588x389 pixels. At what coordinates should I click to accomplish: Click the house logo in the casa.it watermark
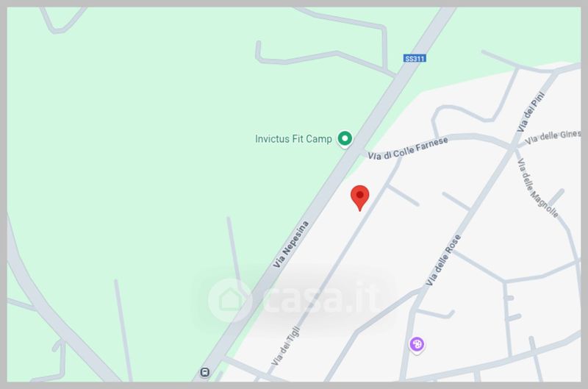click(230, 300)
